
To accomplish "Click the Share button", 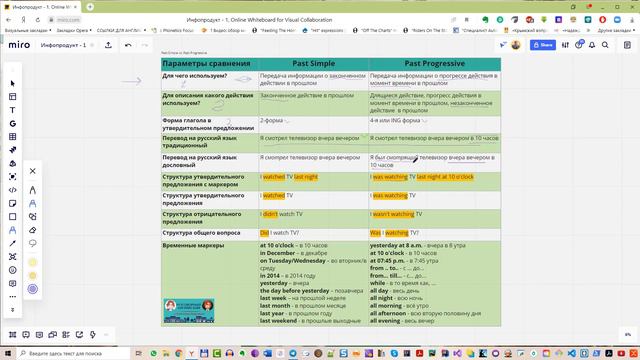I will click(543, 45).
